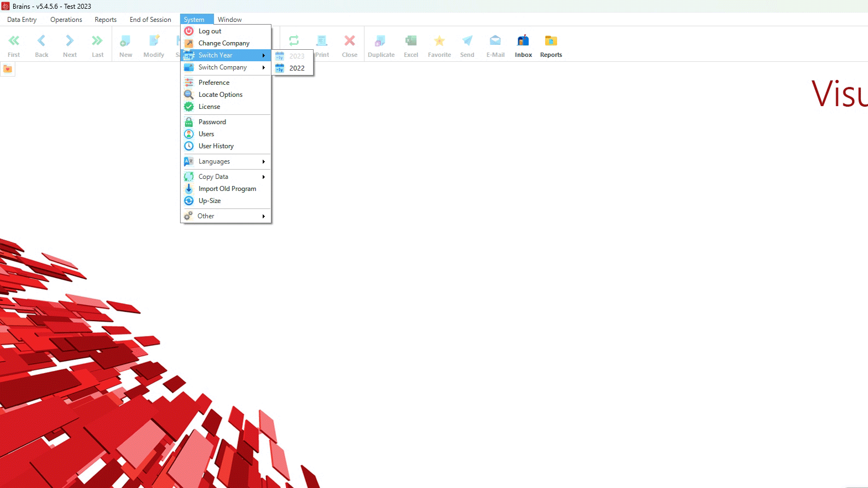868x488 pixels.
Task: Click the Duplicate toolbar icon
Action: point(381,45)
